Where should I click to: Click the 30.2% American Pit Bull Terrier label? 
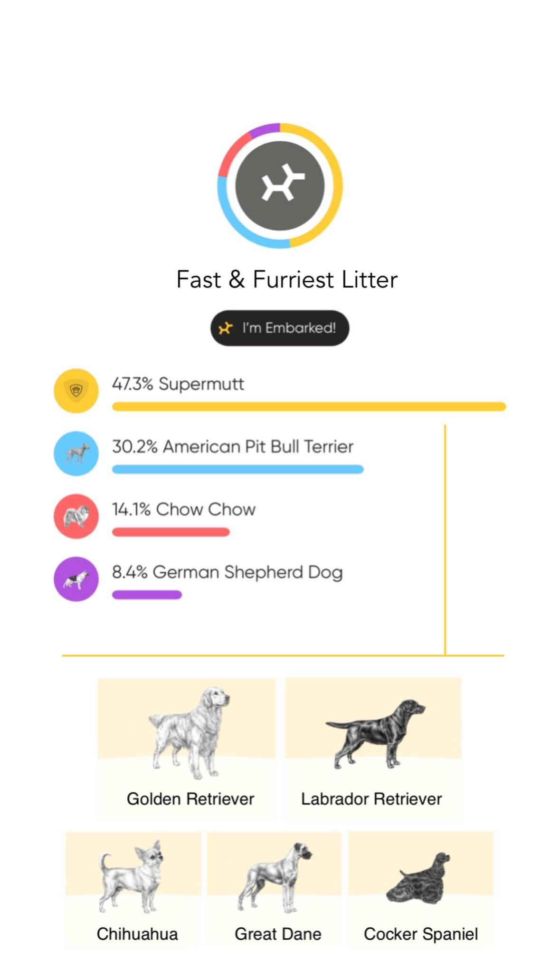click(233, 447)
